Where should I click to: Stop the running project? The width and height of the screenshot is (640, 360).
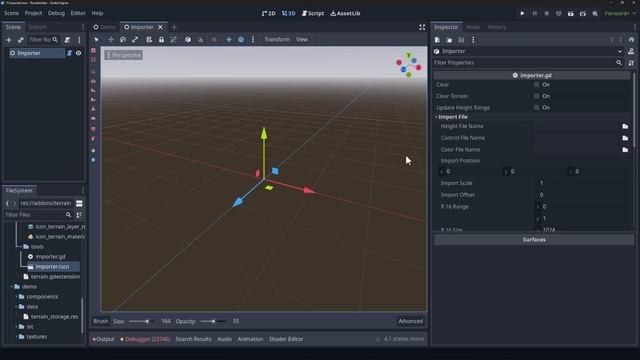pos(547,13)
